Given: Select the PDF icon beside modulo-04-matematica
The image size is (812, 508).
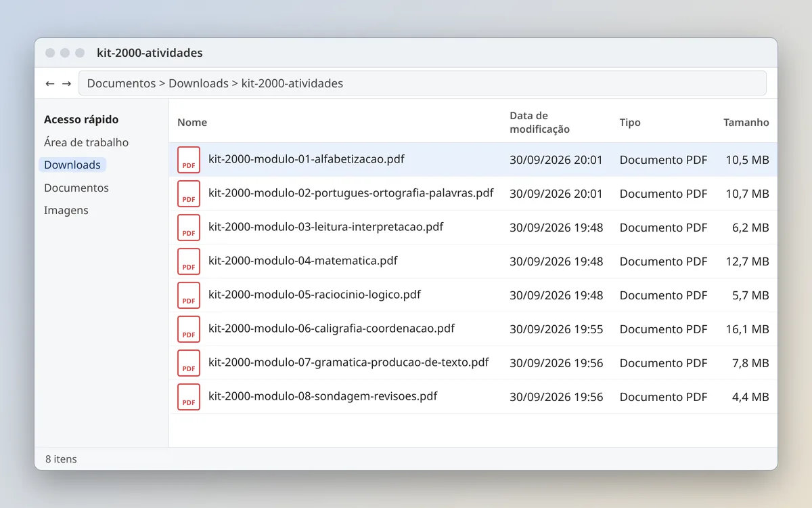Looking at the screenshot, I should coord(189,261).
